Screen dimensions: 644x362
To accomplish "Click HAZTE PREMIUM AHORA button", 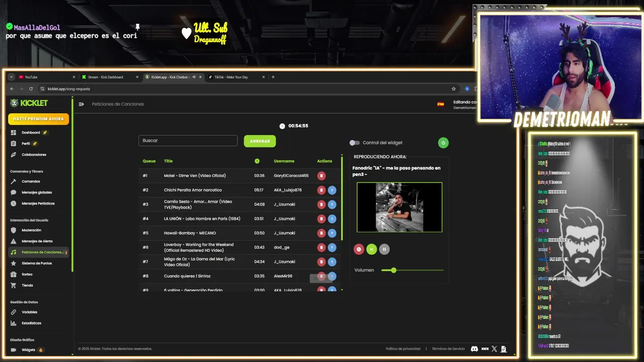I will click(39, 119).
